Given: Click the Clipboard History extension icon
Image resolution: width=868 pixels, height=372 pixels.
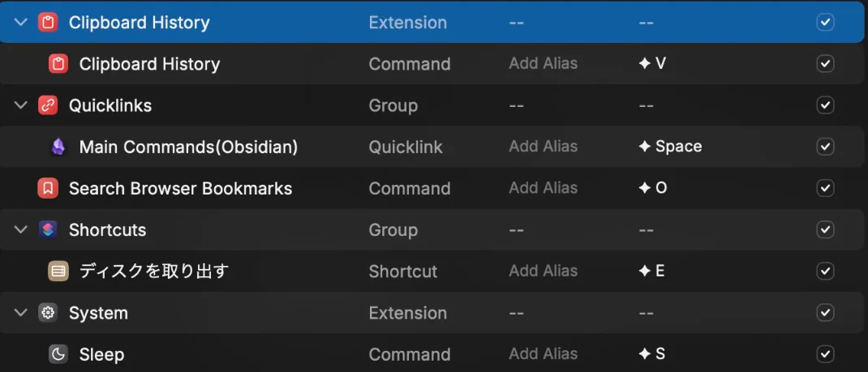Looking at the screenshot, I should coord(48,23).
